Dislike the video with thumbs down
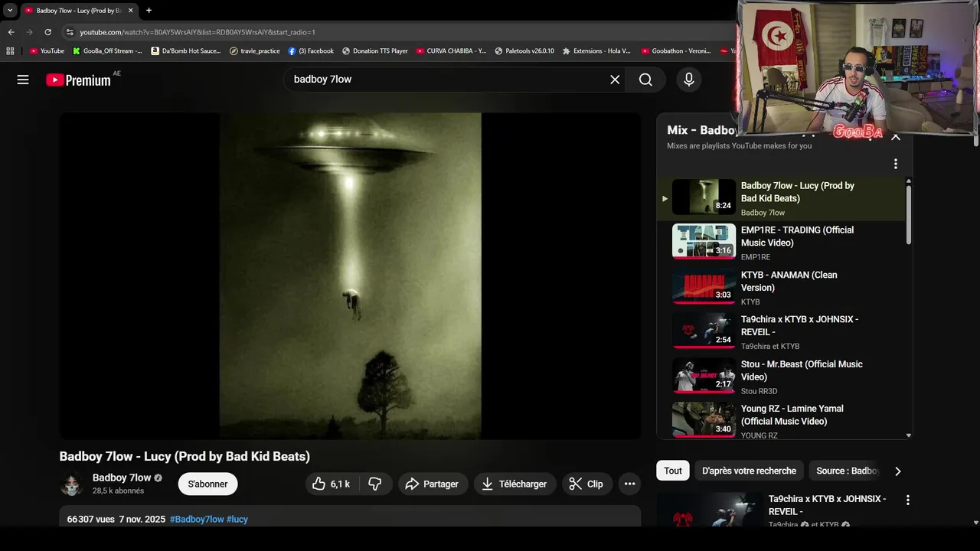This screenshot has height=551, width=980. 375,484
